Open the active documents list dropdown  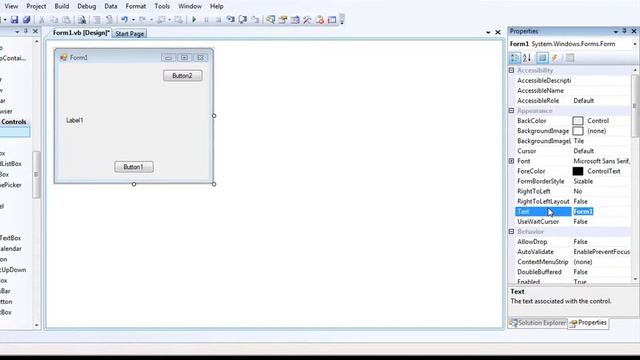coord(488,32)
